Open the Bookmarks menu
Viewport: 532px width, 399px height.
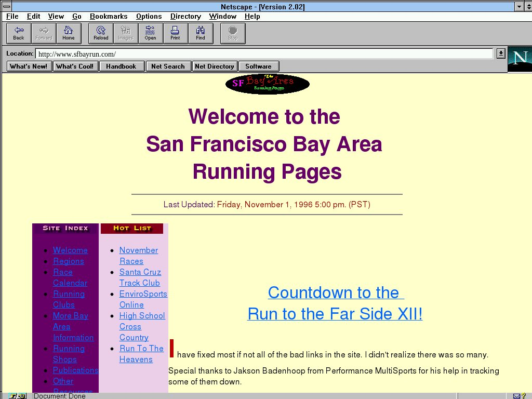tap(109, 17)
